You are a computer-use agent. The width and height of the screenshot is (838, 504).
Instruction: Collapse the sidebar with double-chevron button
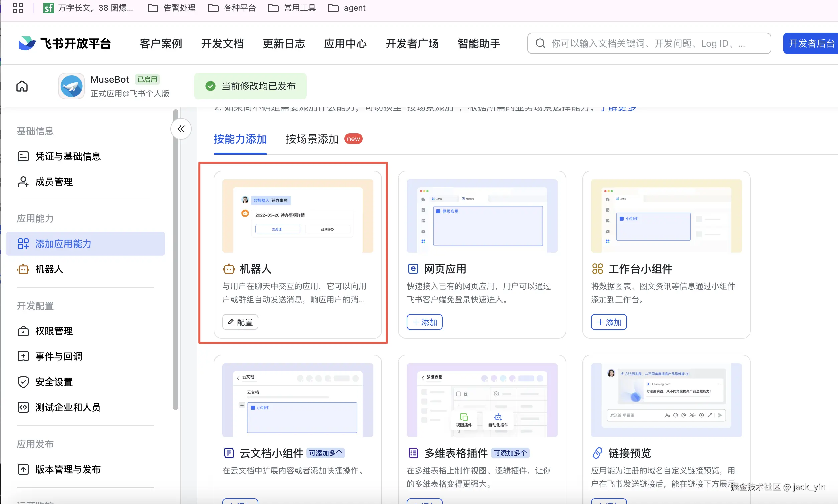click(181, 129)
